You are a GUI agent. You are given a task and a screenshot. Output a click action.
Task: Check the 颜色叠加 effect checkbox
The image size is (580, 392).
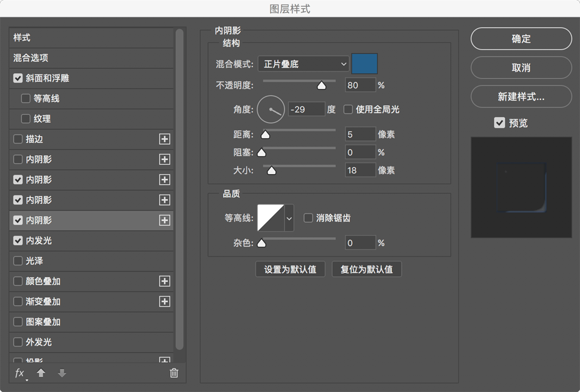click(18, 281)
